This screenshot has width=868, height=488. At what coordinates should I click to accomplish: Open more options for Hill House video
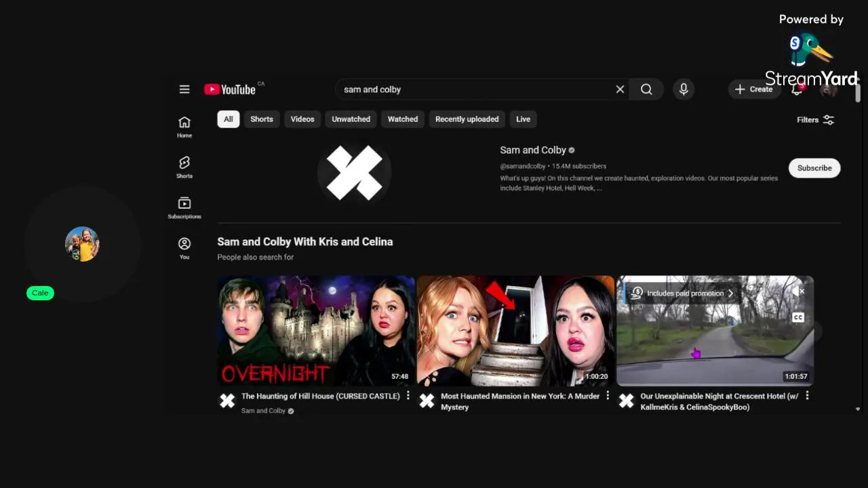(408, 396)
